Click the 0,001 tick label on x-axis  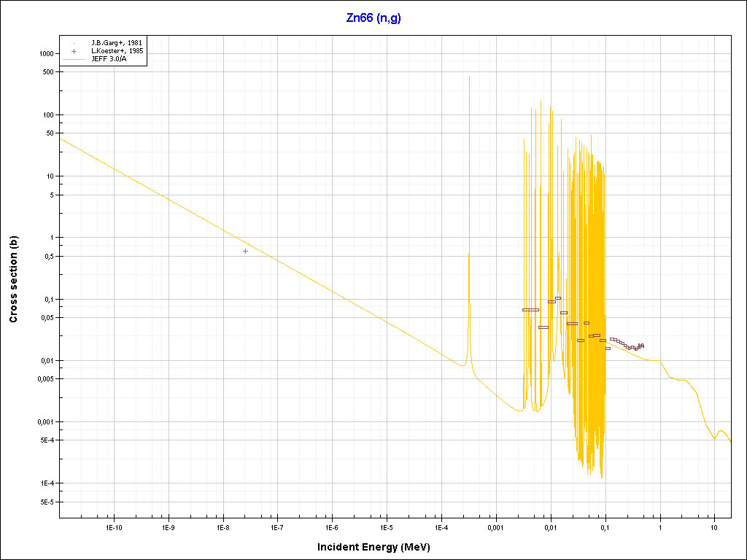point(495,526)
